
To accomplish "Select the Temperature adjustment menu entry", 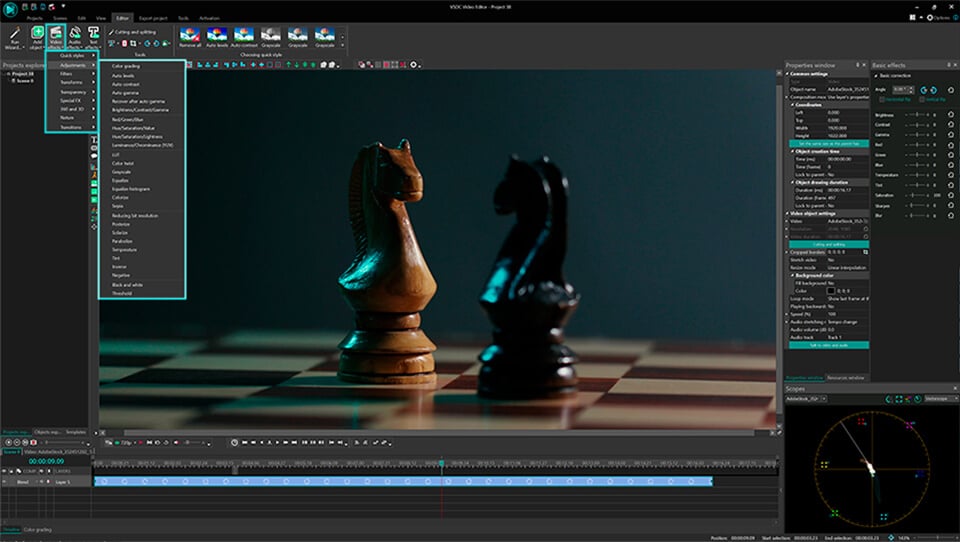I will [141, 250].
